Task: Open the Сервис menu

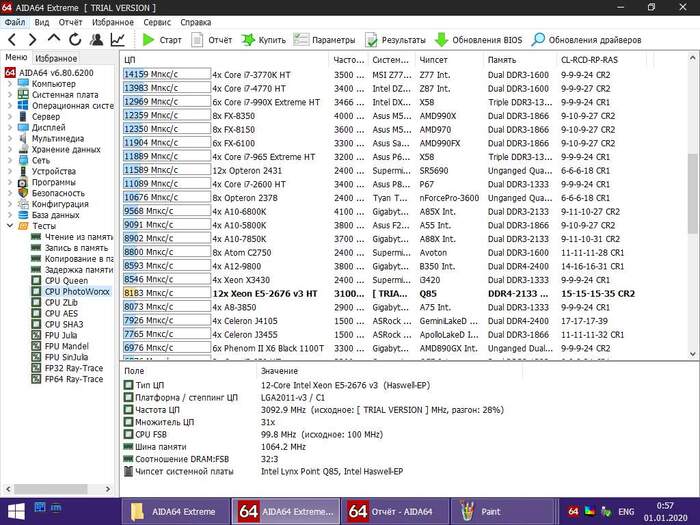Action: (156, 21)
